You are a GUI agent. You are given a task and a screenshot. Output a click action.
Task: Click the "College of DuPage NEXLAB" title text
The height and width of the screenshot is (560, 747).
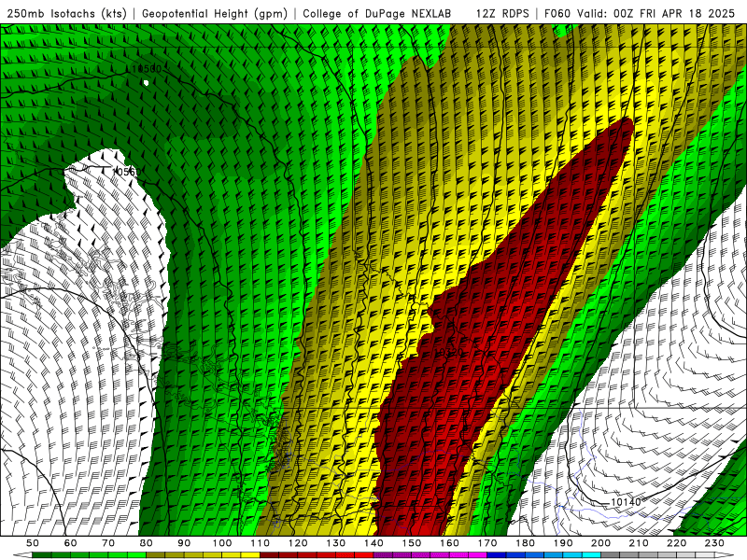tap(376, 13)
